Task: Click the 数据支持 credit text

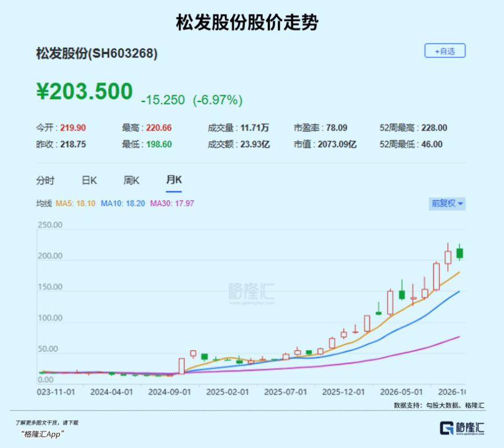Action: click(439, 405)
